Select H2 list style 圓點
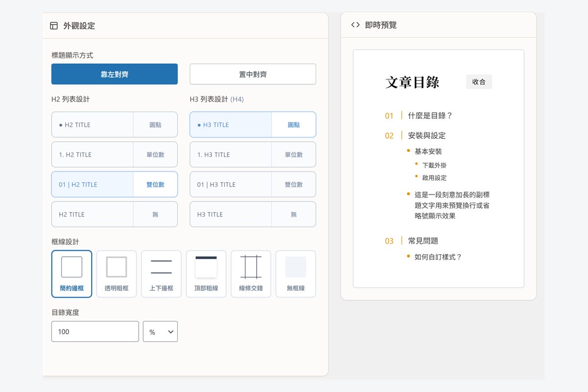Screen dimensions: 588x392 115,124
